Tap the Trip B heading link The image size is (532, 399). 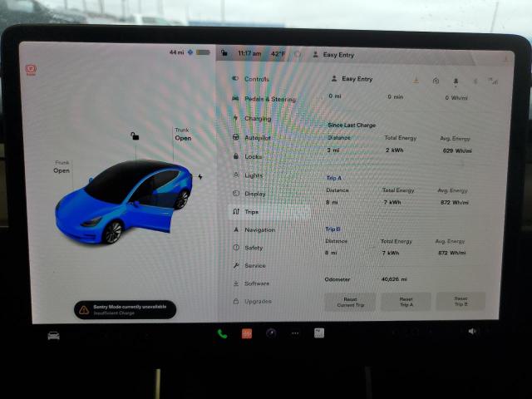pyautogui.click(x=332, y=229)
